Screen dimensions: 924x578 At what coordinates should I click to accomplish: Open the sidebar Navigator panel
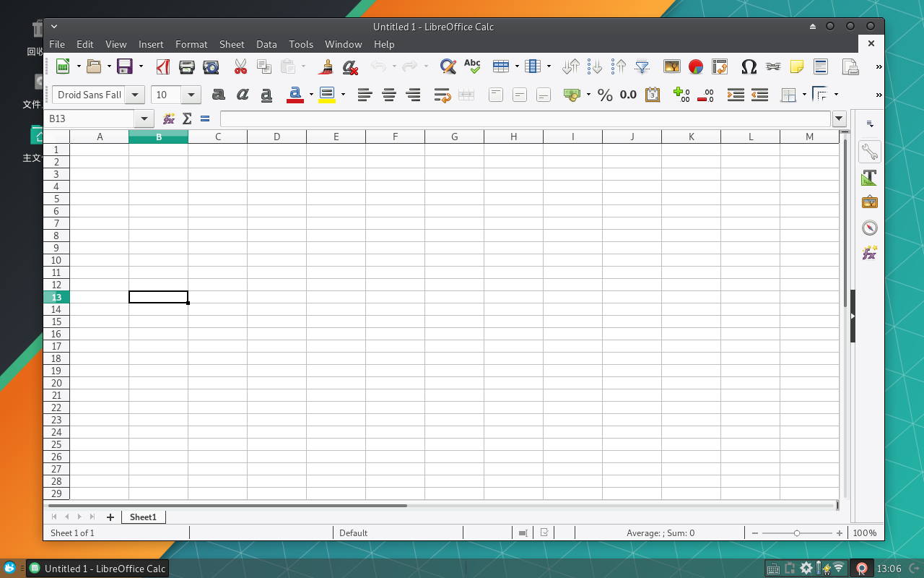[870, 228]
